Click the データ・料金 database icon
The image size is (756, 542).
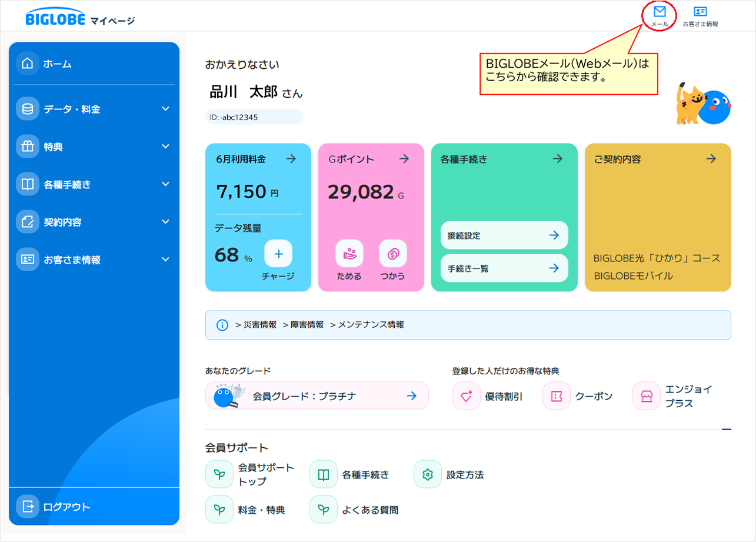click(x=27, y=109)
